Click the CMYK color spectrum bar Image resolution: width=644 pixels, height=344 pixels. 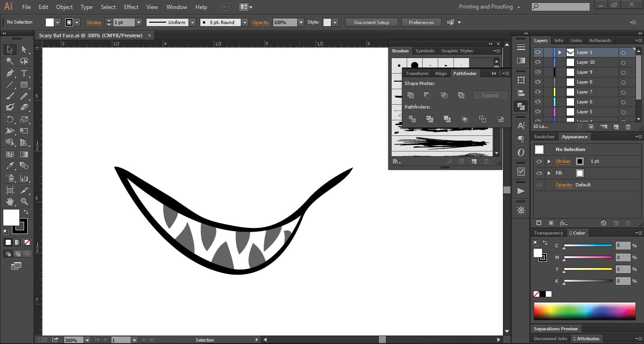[x=585, y=311]
